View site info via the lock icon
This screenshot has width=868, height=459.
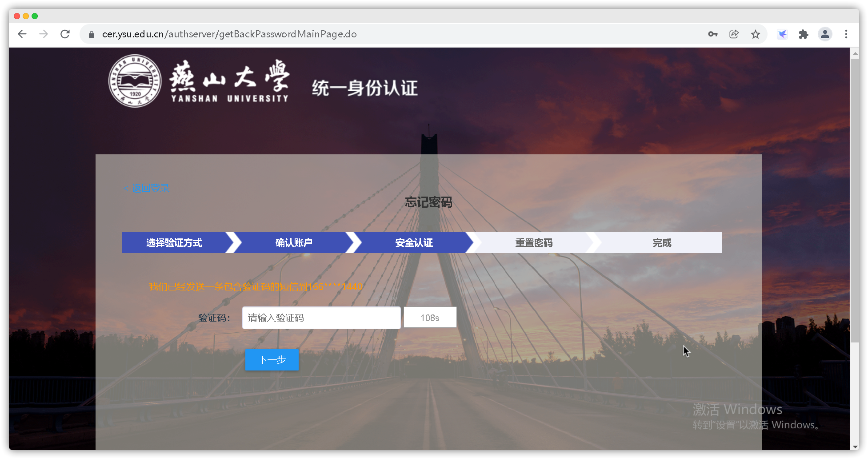pos(92,34)
